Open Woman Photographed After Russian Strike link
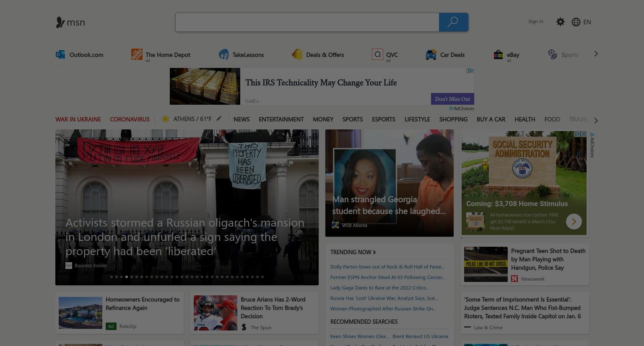Image resolution: width=644 pixels, height=346 pixels. [x=383, y=309]
